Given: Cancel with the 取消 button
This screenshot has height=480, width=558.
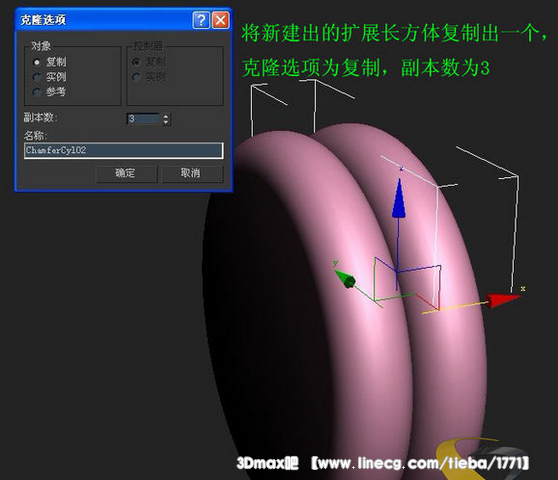Looking at the screenshot, I should [192, 173].
